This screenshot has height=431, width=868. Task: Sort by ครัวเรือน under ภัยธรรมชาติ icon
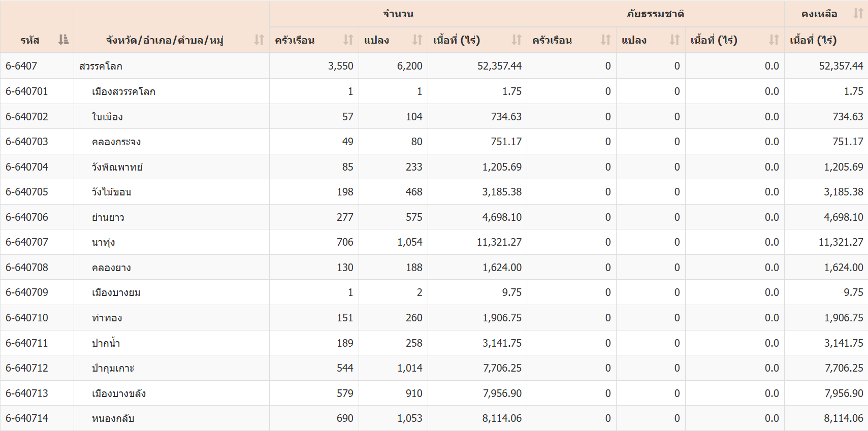pos(605,40)
